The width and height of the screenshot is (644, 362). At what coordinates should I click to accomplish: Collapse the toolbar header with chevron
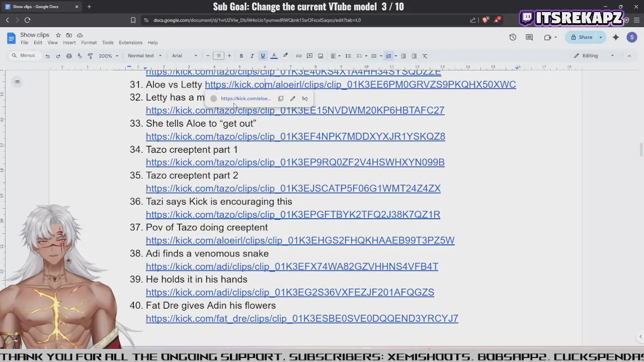tap(629, 56)
